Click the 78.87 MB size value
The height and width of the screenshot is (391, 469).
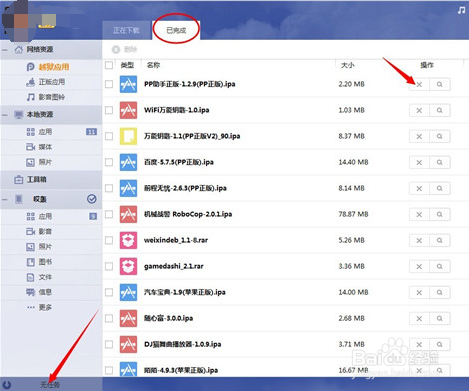click(353, 214)
